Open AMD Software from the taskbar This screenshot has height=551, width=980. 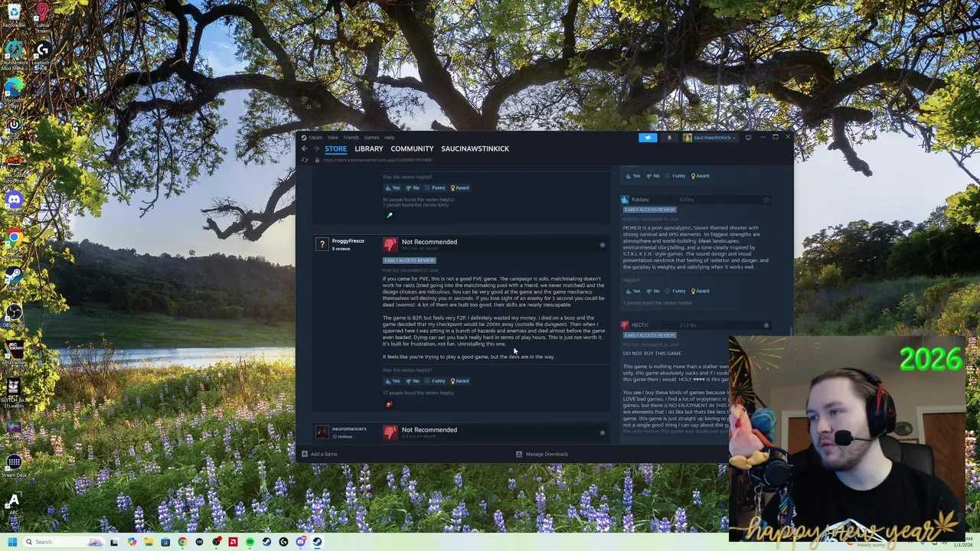pos(233,542)
